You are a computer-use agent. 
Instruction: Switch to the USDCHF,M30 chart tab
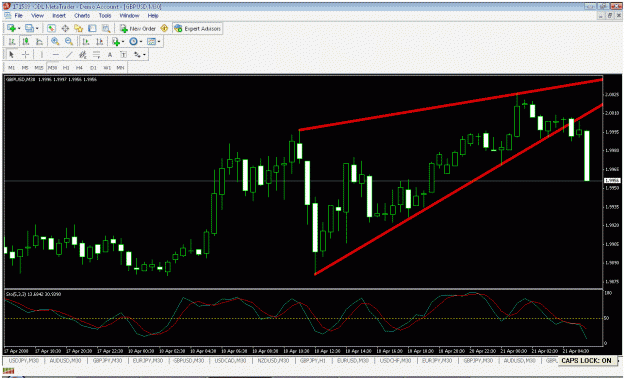pyautogui.click(x=395, y=360)
